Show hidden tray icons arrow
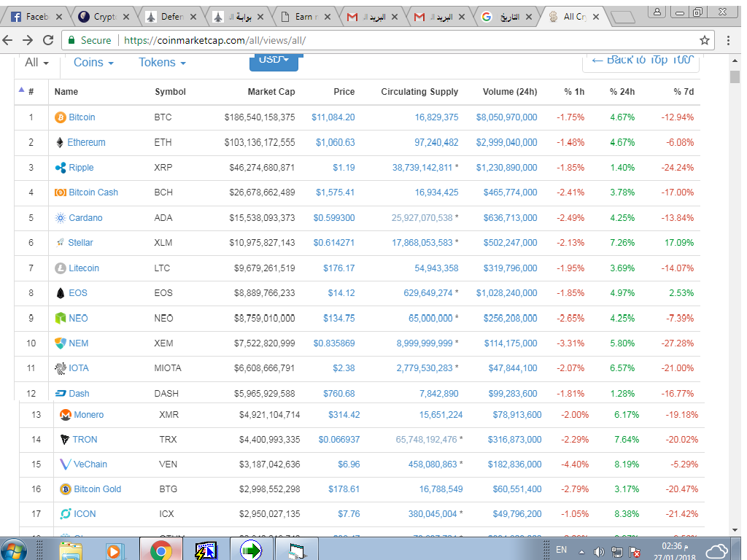The height and width of the screenshot is (560, 747). tap(581, 553)
